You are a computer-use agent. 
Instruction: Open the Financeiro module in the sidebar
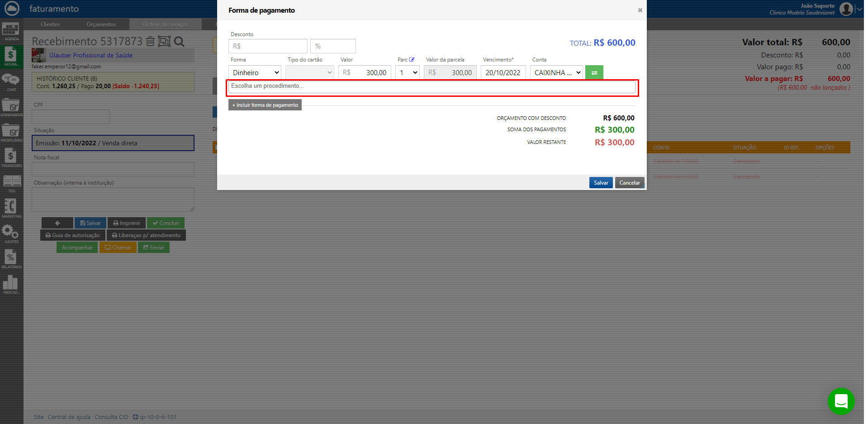click(x=11, y=158)
